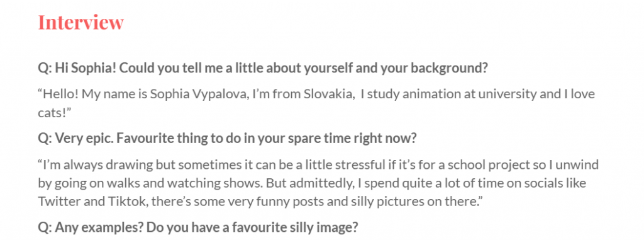Click the word Tiktok
The height and width of the screenshot is (240, 644).
[x=109, y=202]
